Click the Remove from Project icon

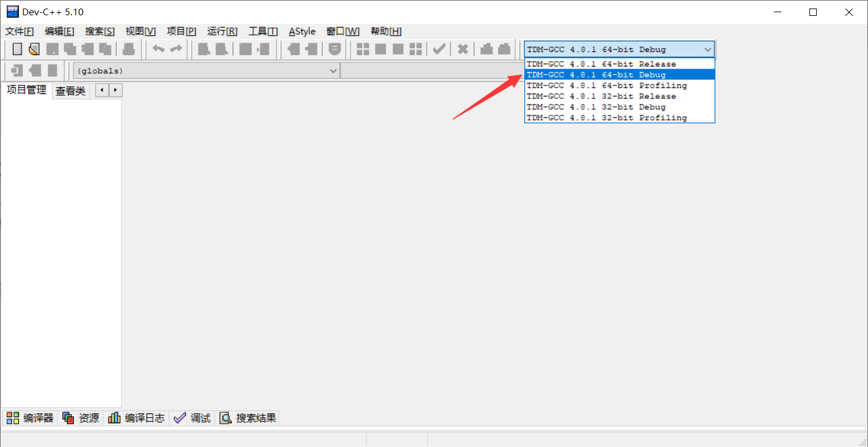coord(311,49)
